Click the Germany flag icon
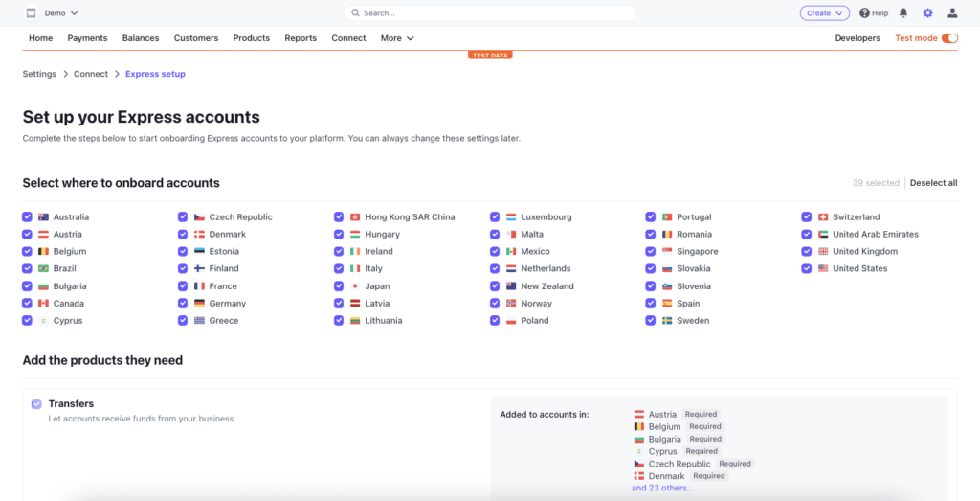Screen dimensions: 980x501 199,304
